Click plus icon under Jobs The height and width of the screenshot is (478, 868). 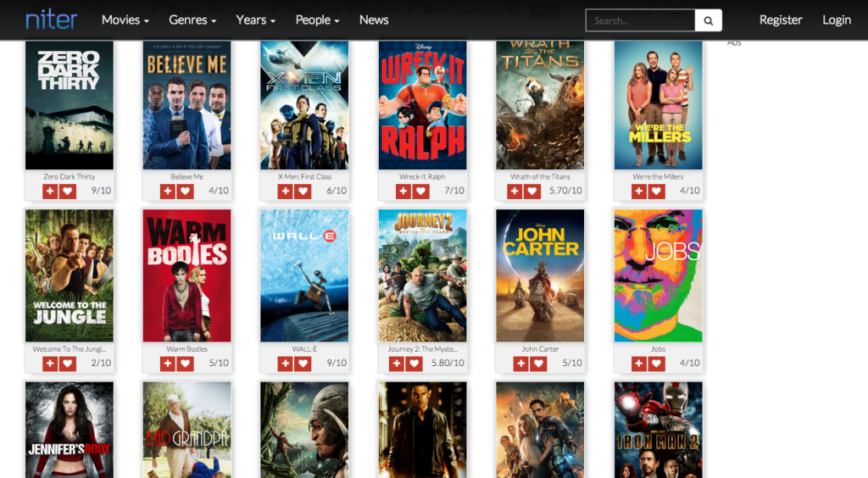click(639, 364)
